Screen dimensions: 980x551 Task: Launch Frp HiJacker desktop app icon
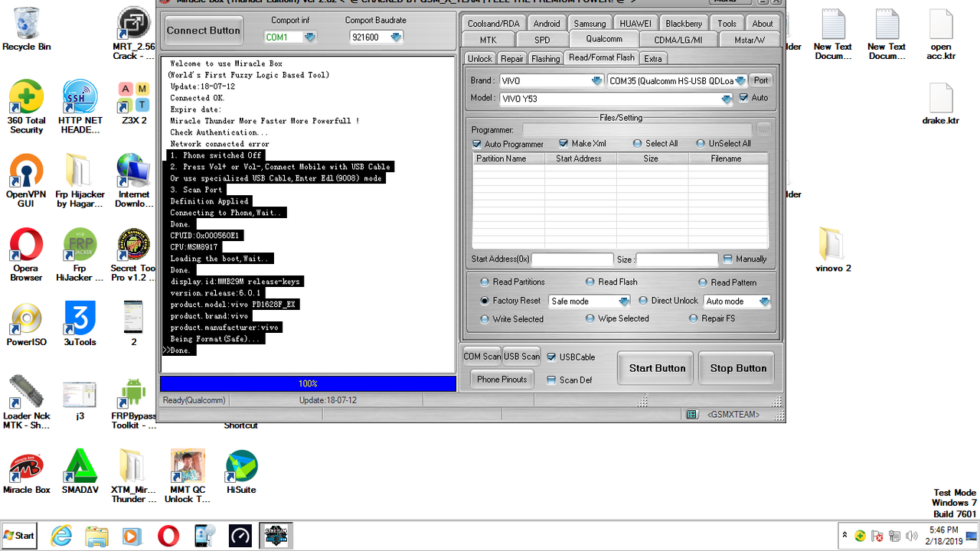pos(80,255)
